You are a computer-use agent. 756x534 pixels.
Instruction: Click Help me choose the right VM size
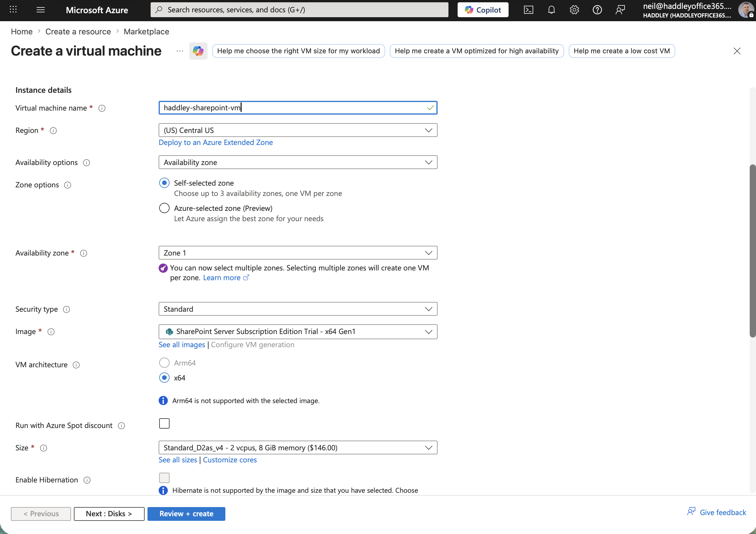[299, 51]
